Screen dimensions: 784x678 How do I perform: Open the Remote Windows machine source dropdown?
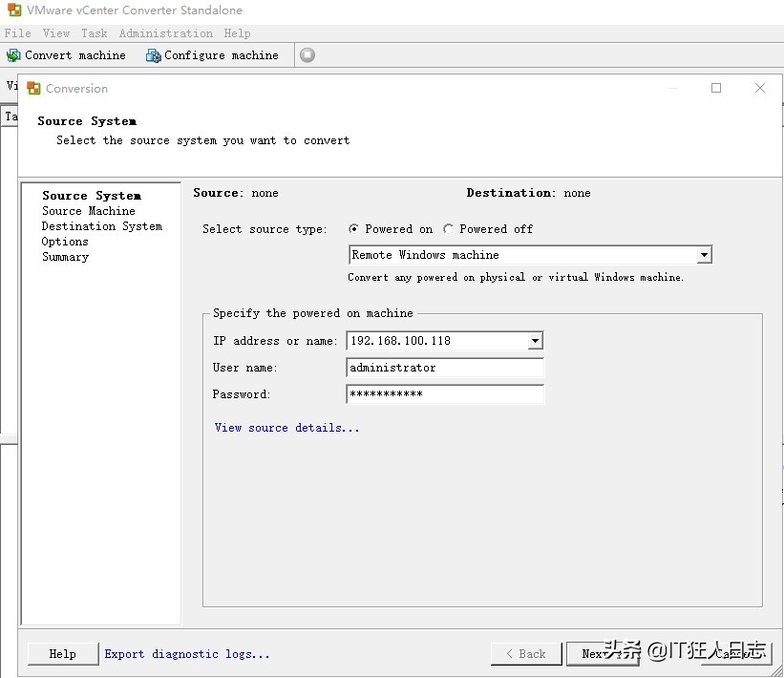[704, 255]
